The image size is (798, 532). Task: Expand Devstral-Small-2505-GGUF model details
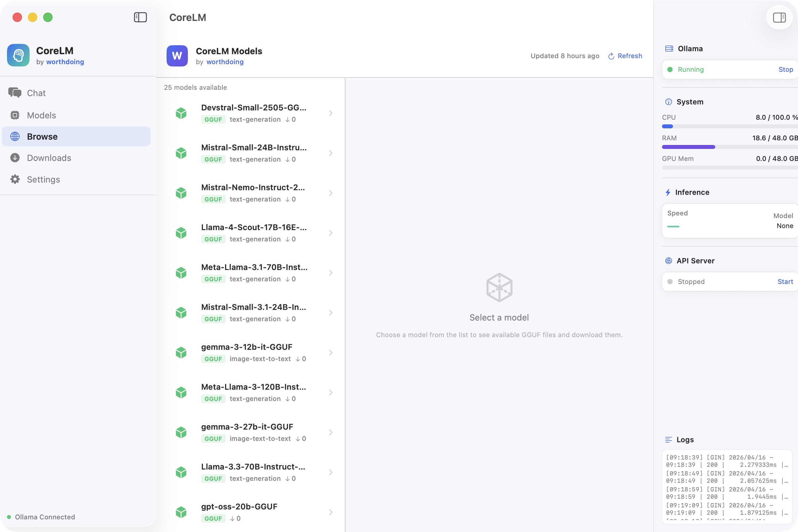(x=331, y=113)
